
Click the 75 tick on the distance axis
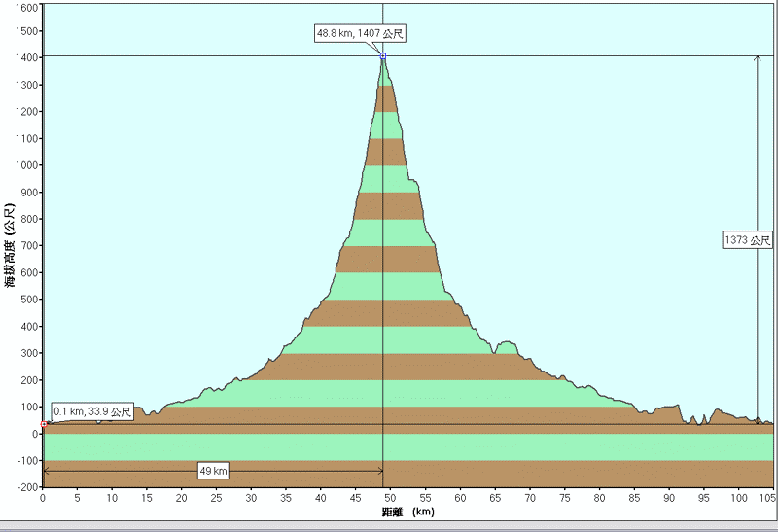click(x=565, y=498)
